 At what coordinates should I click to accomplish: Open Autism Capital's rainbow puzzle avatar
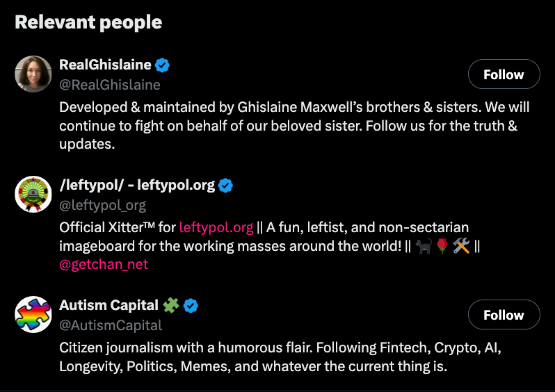pyautogui.click(x=33, y=315)
